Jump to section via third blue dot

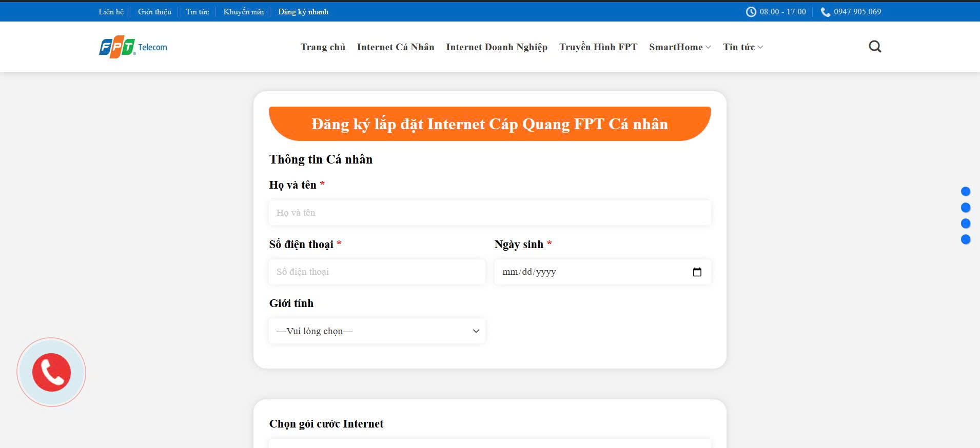(x=965, y=223)
